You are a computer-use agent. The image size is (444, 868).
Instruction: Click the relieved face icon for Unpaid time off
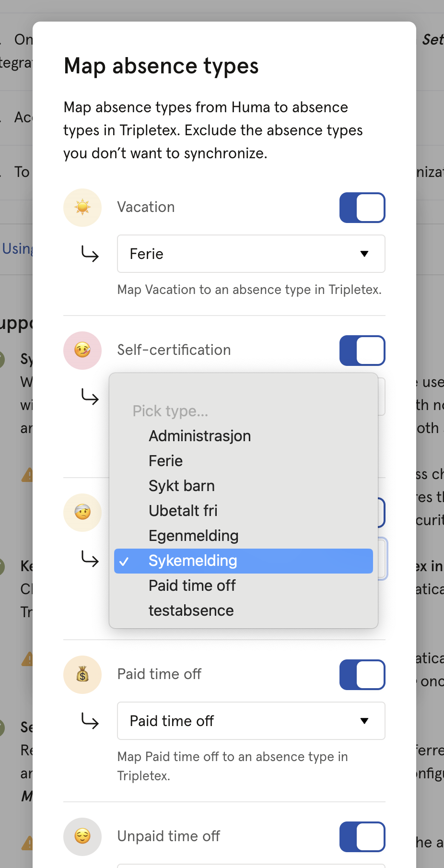pos(82,837)
